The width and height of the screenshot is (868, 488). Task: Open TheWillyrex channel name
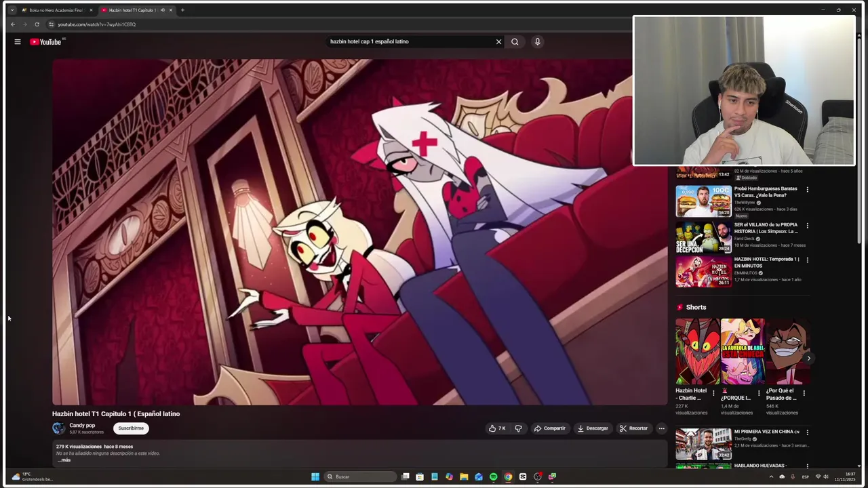pyautogui.click(x=745, y=203)
